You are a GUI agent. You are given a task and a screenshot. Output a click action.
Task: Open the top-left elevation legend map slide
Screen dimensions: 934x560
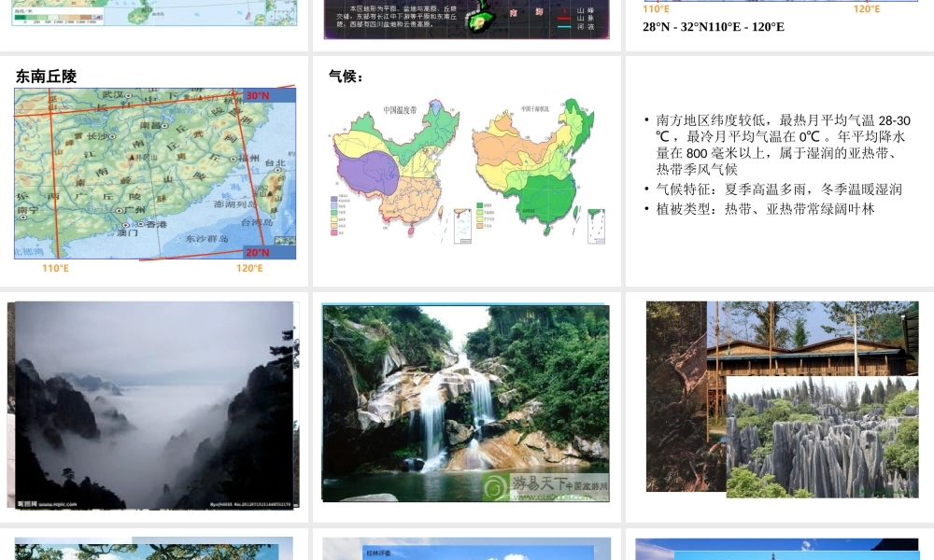click(154, 25)
